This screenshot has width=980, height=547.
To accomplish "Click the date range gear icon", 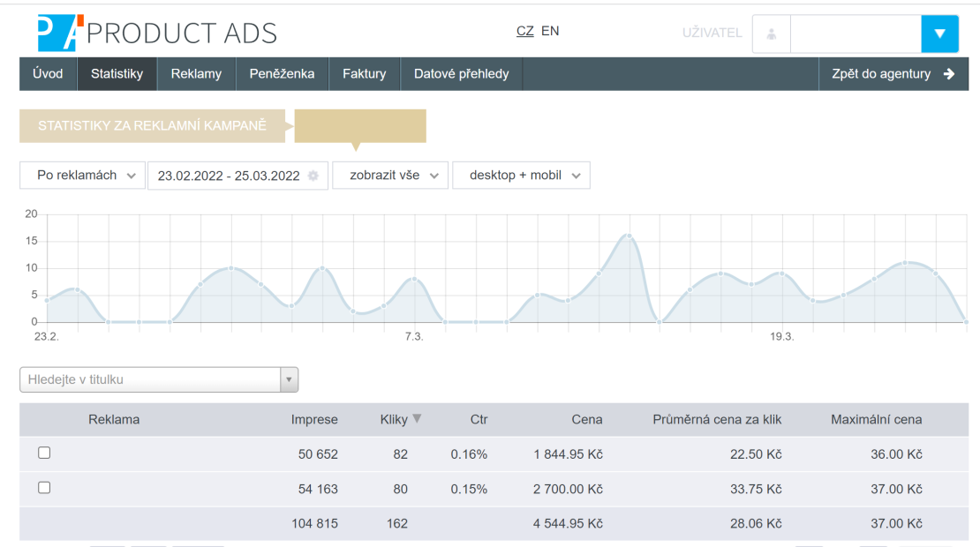I will (x=313, y=176).
